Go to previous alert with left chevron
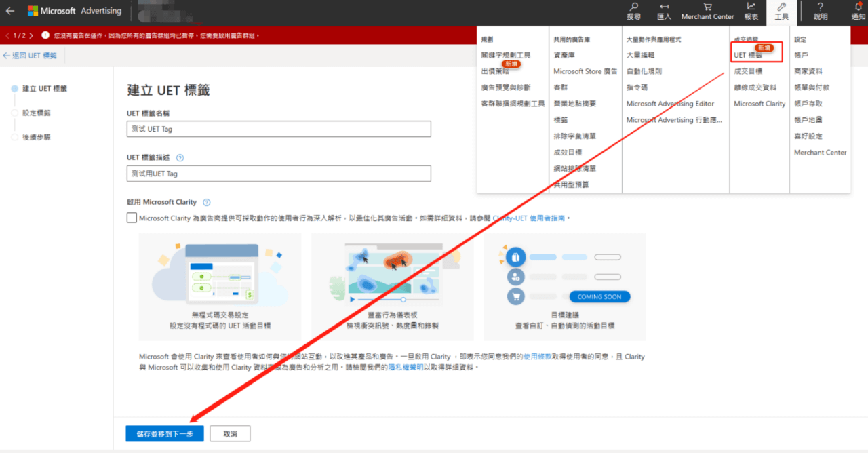 [7, 35]
